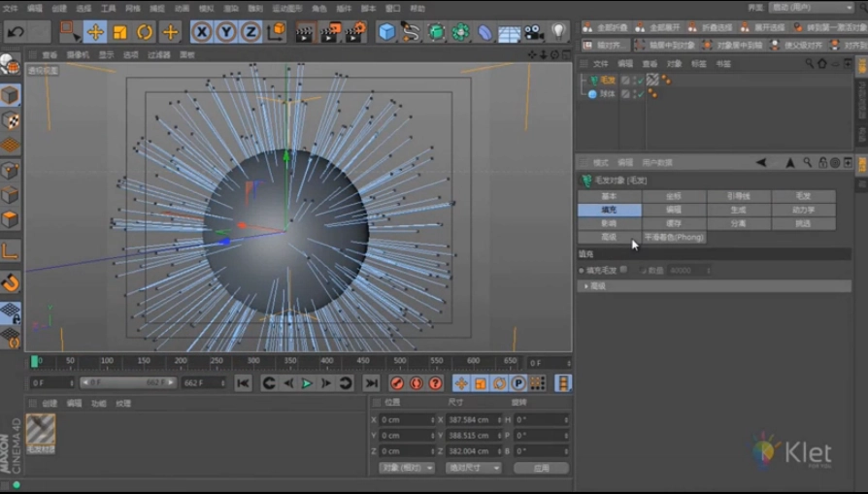The height and width of the screenshot is (494, 868).
Task: Click the Light bulb icon
Action: point(558,32)
